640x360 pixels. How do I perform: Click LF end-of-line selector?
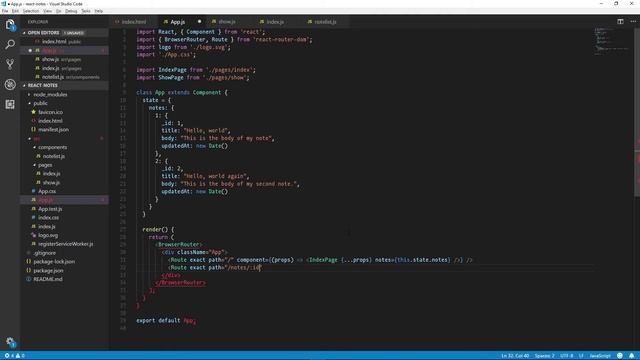[581, 356]
